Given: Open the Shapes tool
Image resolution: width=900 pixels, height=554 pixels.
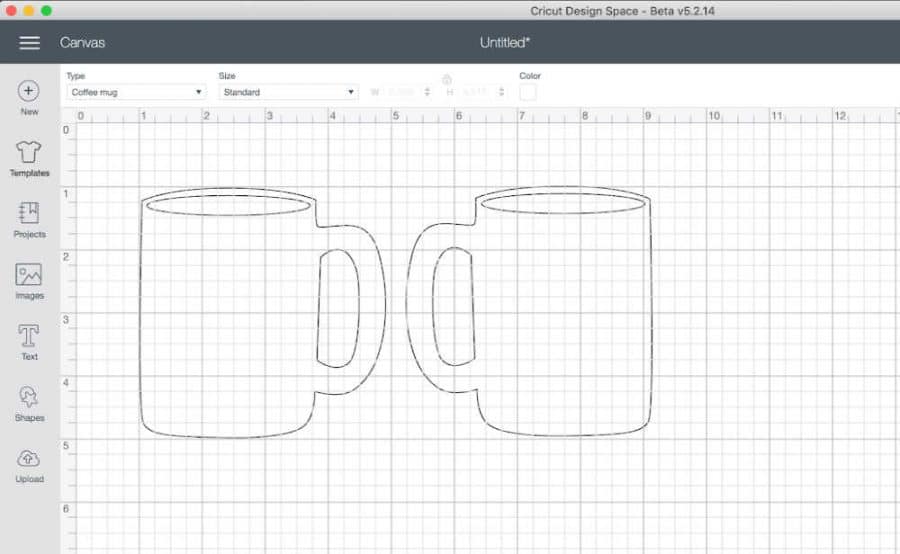Looking at the screenshot, I should [x=29, y=398].
